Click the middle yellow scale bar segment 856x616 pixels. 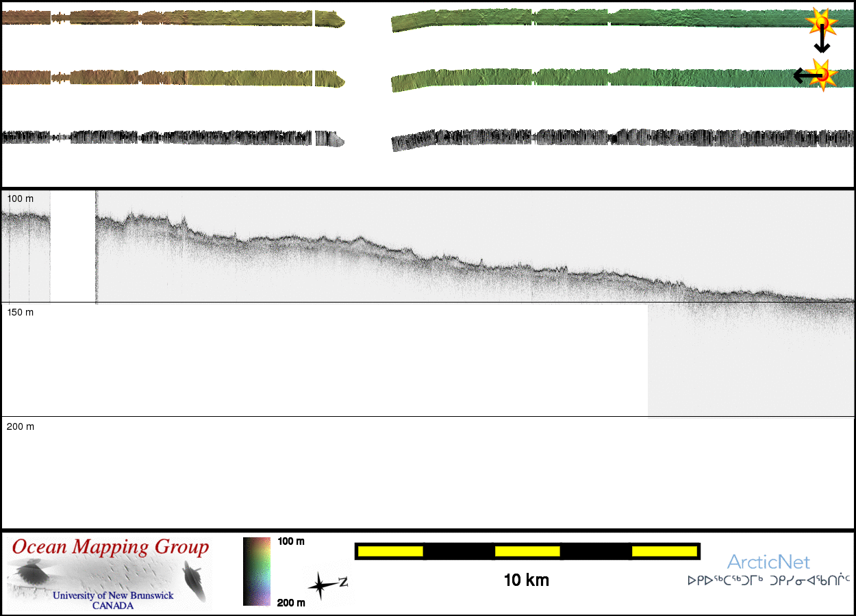click(527, 551)
